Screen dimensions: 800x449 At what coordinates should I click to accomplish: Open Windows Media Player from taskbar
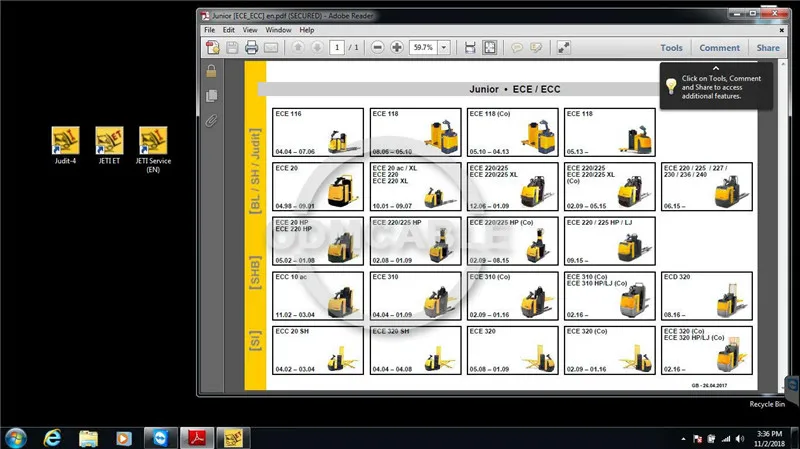pos(123,438)
